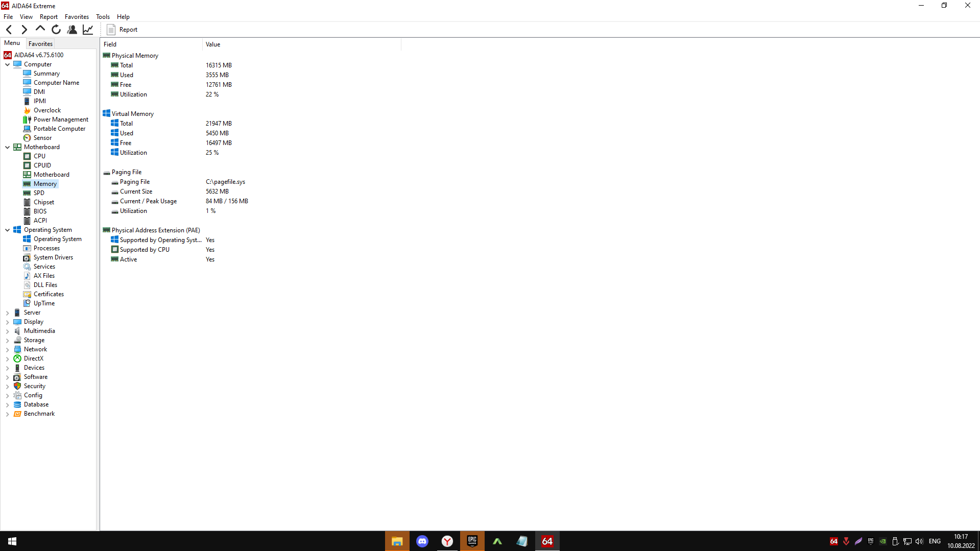Viewport: 980px width, 551px height.
Task: Open the ACPI page
Action: [40, 221]
